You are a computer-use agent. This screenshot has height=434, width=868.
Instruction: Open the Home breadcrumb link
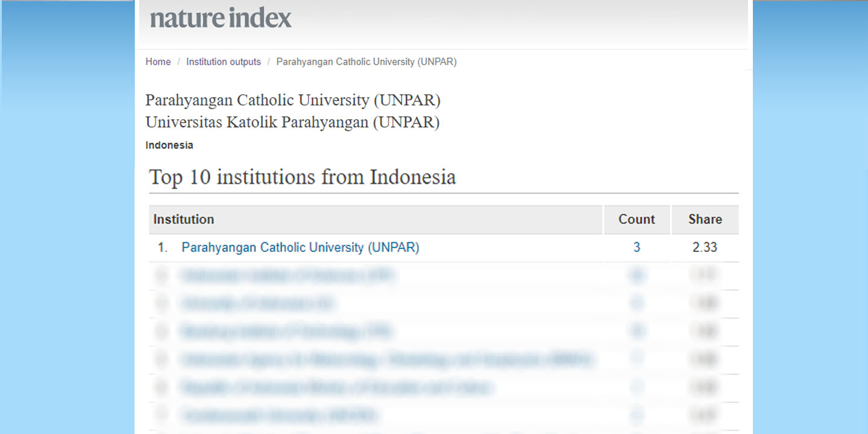tap(158, 61)
